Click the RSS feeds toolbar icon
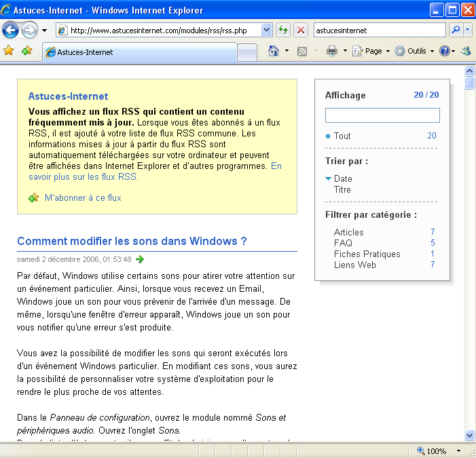The image size is (476, 458). [x=301, y=52]
